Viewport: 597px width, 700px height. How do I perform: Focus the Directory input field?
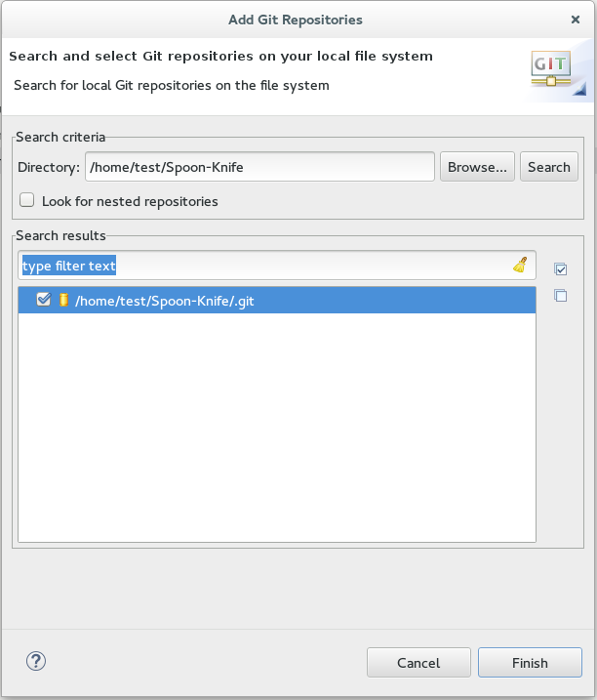pos(259,167)
